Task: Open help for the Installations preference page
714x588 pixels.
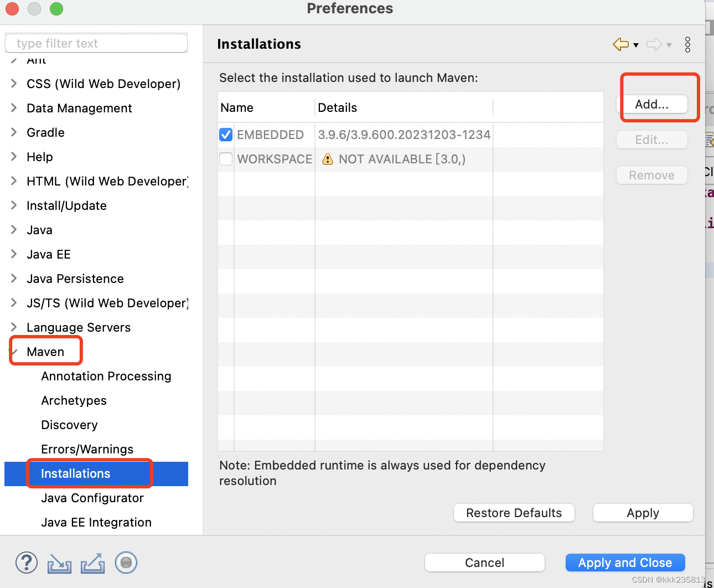Action: 26,563
